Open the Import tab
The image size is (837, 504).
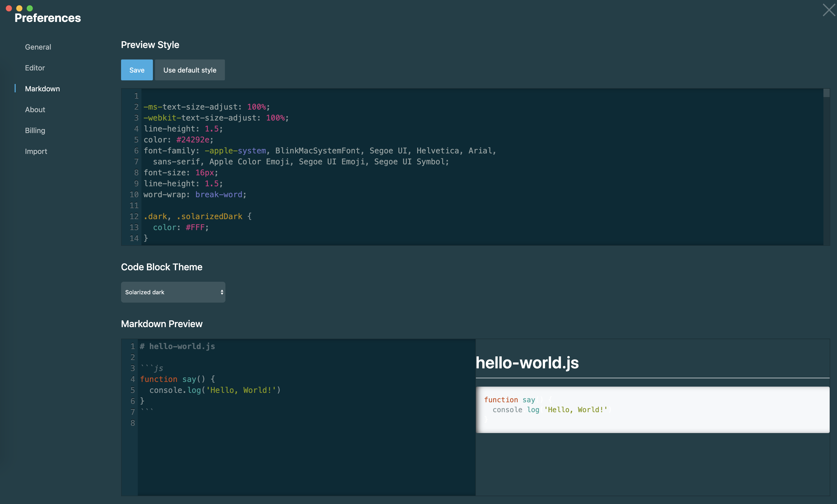[36, 152]
